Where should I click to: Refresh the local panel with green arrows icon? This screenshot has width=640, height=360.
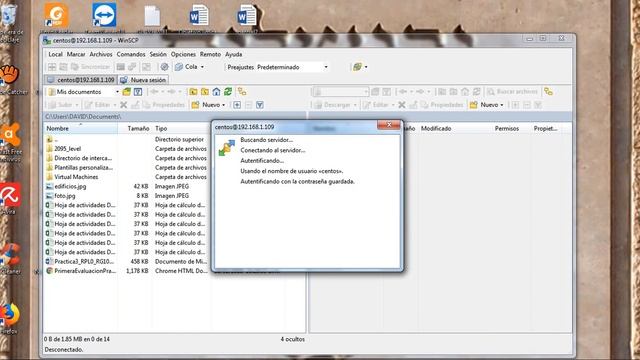(x=228, y=92)
